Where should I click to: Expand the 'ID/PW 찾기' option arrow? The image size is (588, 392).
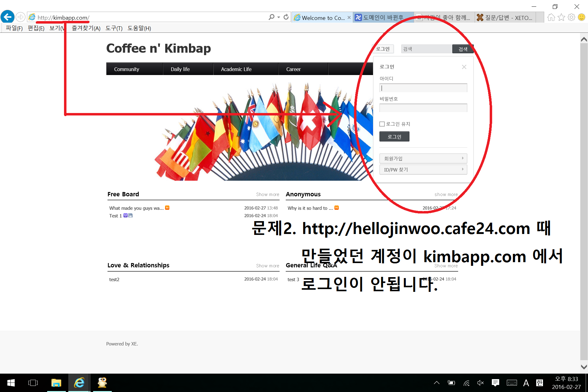pos(463,169)
